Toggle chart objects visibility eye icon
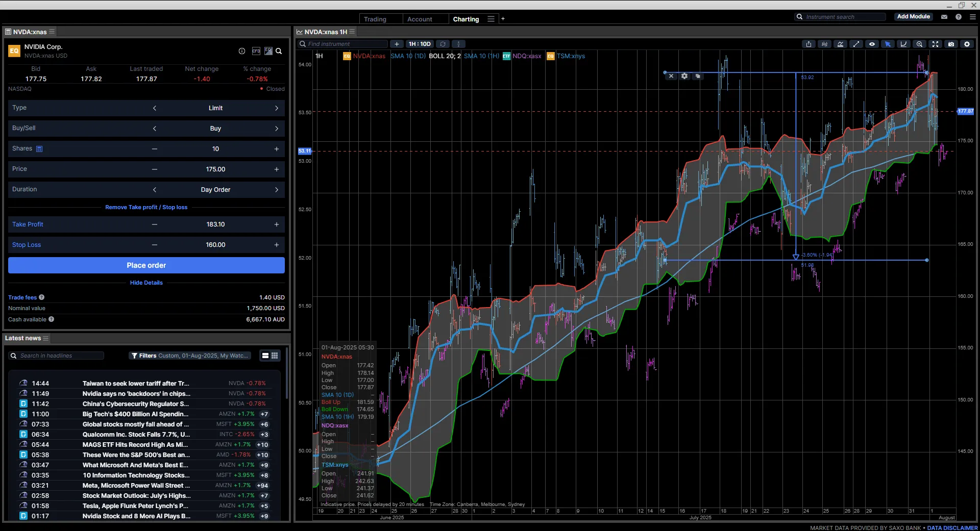980x531 pixels. (x=872, y=44)
